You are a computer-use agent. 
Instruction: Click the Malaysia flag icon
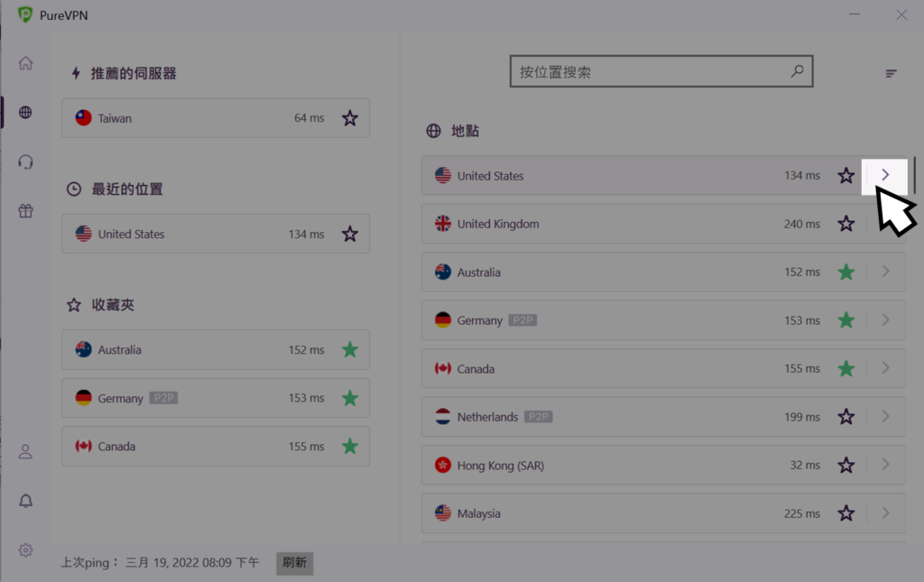pos(442,513)
